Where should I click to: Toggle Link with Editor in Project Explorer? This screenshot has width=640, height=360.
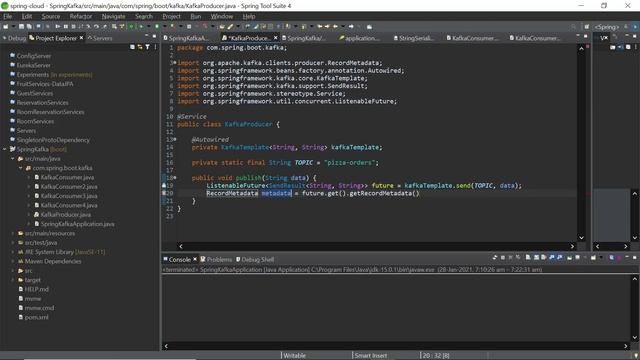click(140, 47)
